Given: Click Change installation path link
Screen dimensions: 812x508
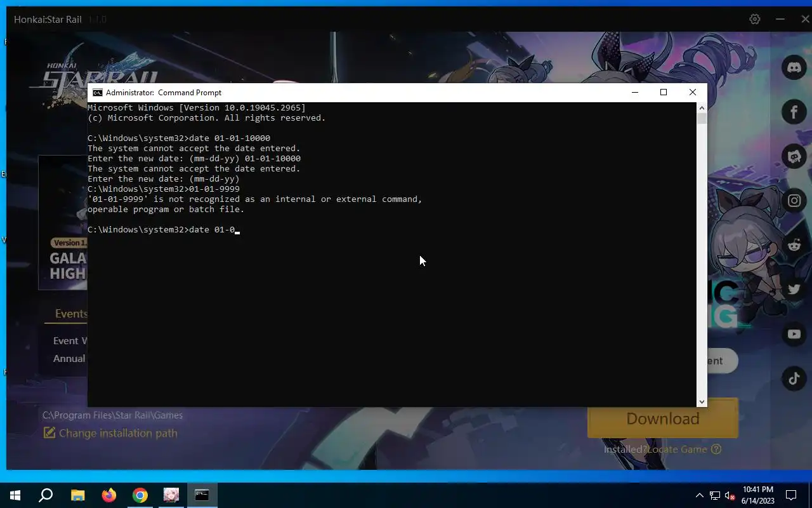Looking at the screenshot, I should click(x=110, y=433).
